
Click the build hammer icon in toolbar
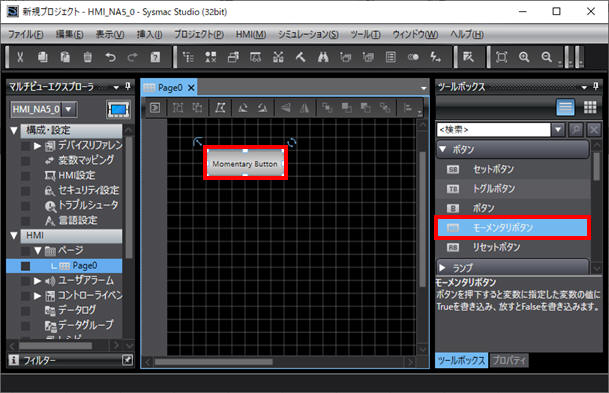[x=301, y=57]
